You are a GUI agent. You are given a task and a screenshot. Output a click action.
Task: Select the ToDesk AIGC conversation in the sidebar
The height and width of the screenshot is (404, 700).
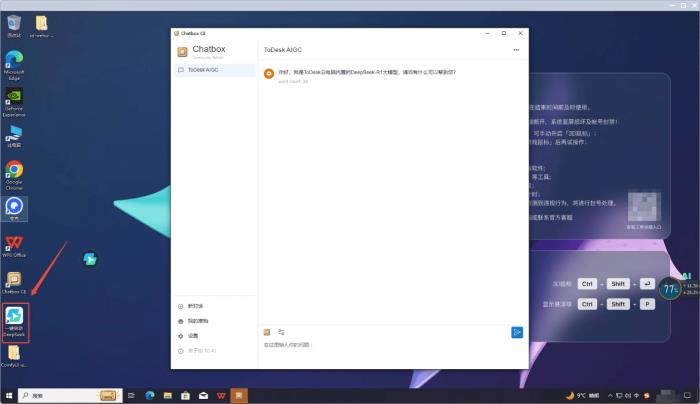[214, 70]
